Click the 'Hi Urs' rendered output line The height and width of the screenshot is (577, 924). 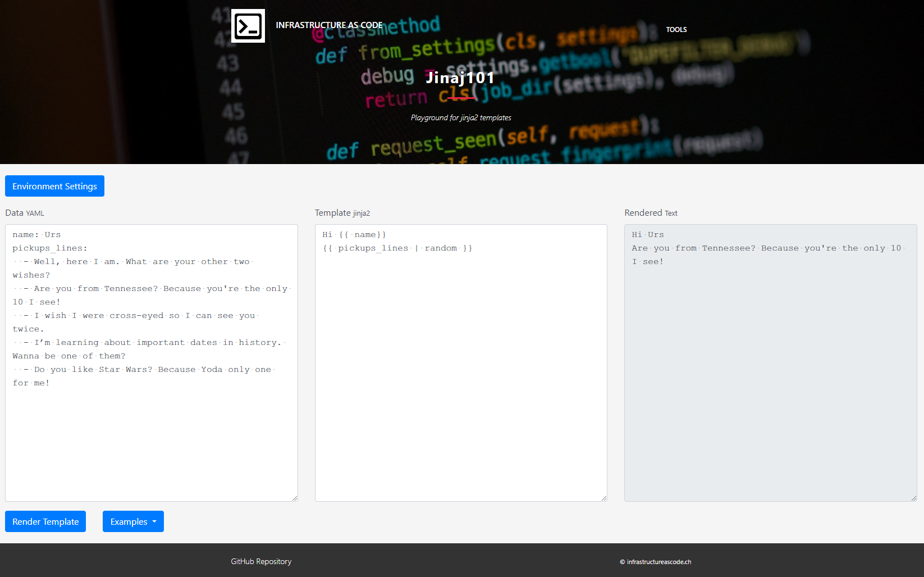[647, 235]
